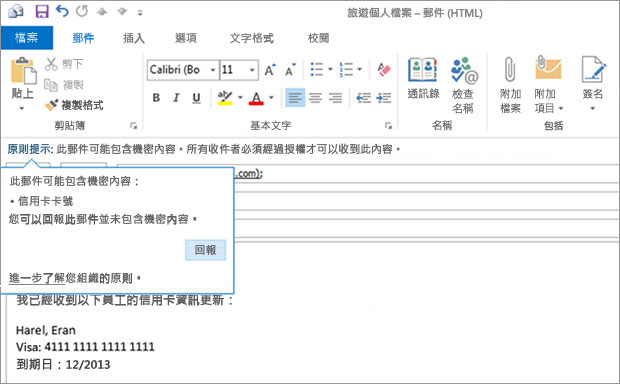Expand the 貼上 paste options arrow
This screenshot has height=384, width=620.
click(x=22, y=108)
